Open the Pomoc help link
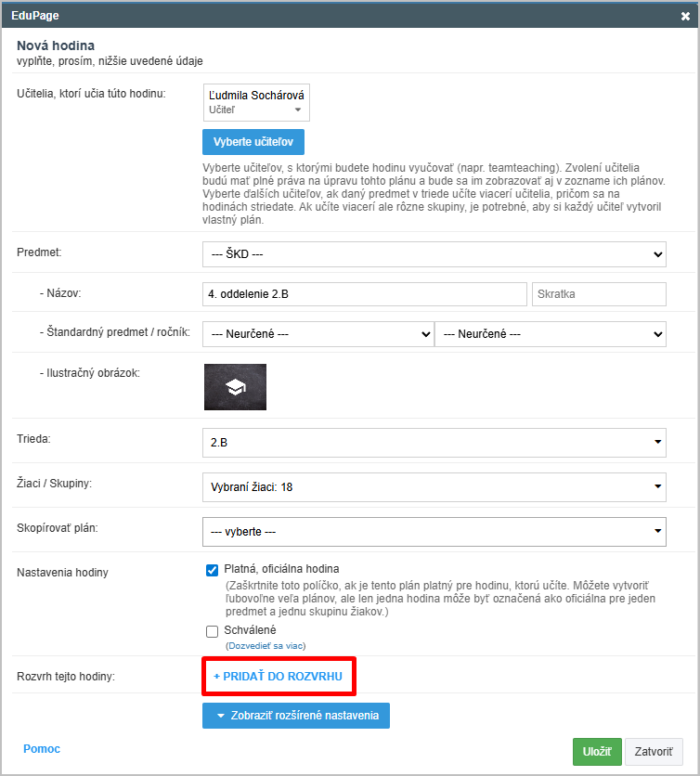The image size is (700, 776). tap(41, 748)
